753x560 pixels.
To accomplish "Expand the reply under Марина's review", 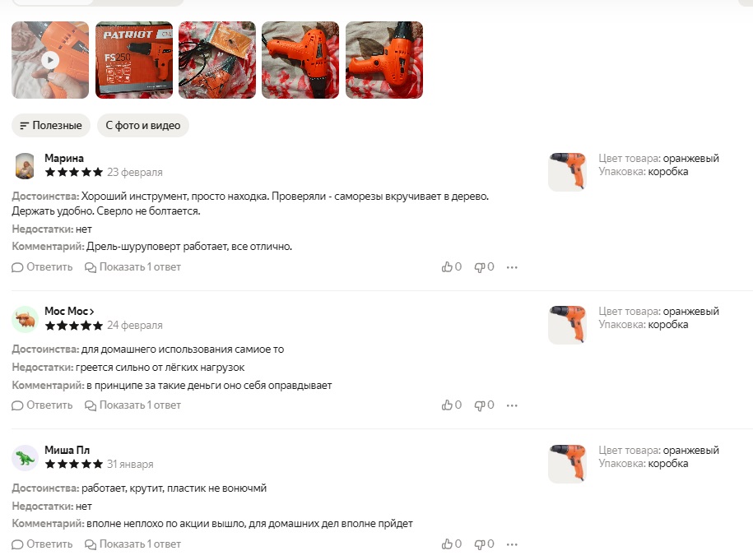I will tap(133, 266).
